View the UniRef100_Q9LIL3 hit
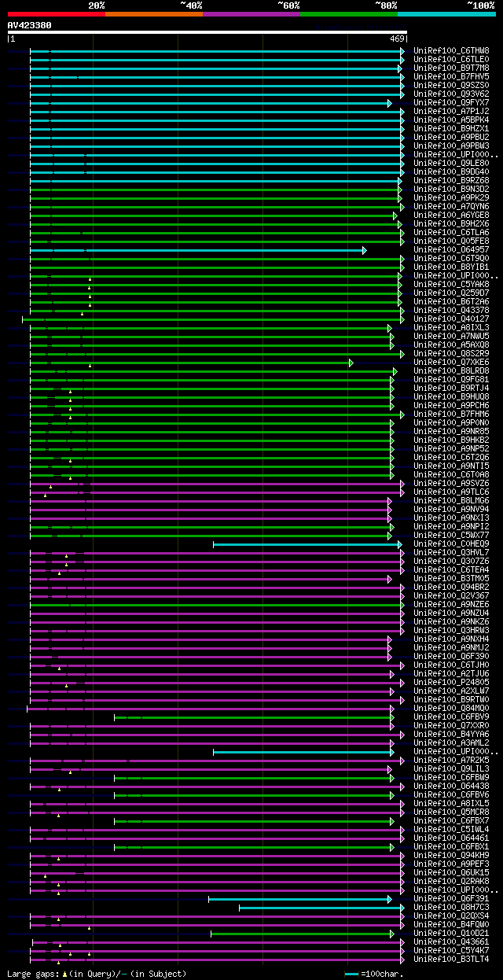This screenshot has width=503, height=980. click(451, 769)
